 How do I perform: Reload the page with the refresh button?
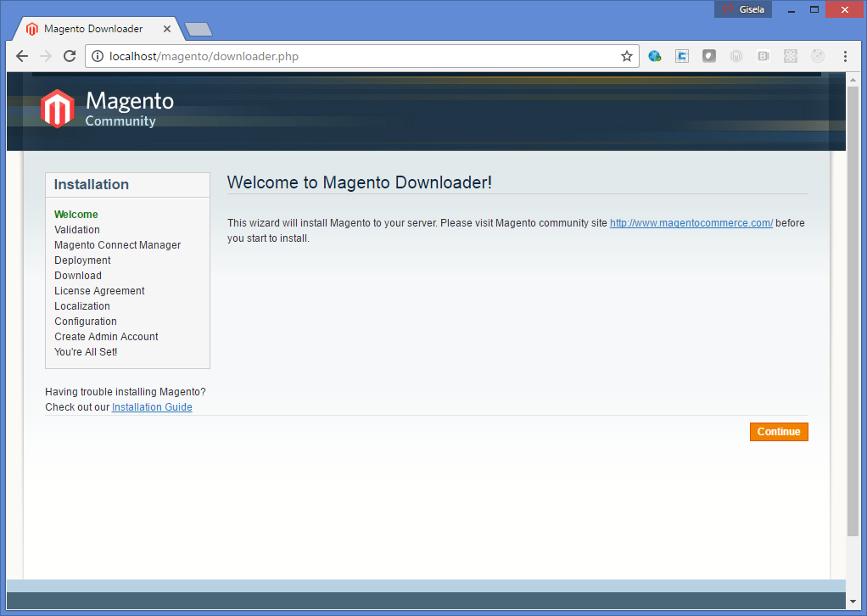(x=70, y=57)
